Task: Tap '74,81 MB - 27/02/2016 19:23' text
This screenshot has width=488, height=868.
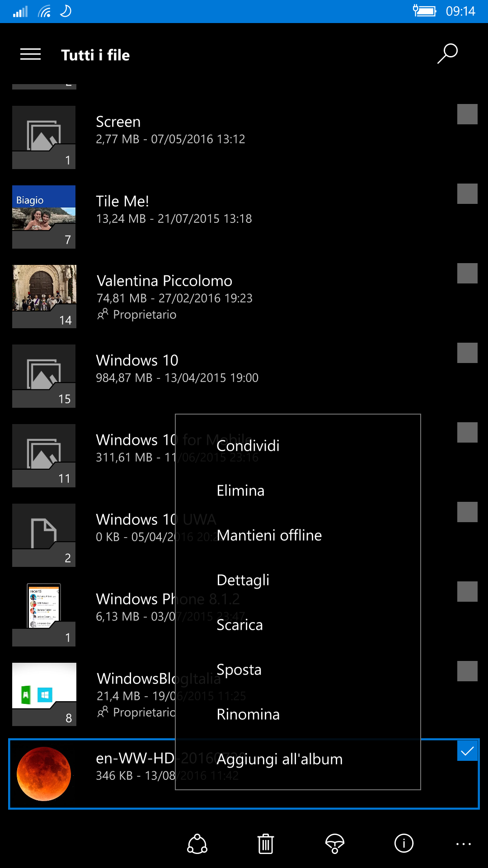Action: point(174,298)
